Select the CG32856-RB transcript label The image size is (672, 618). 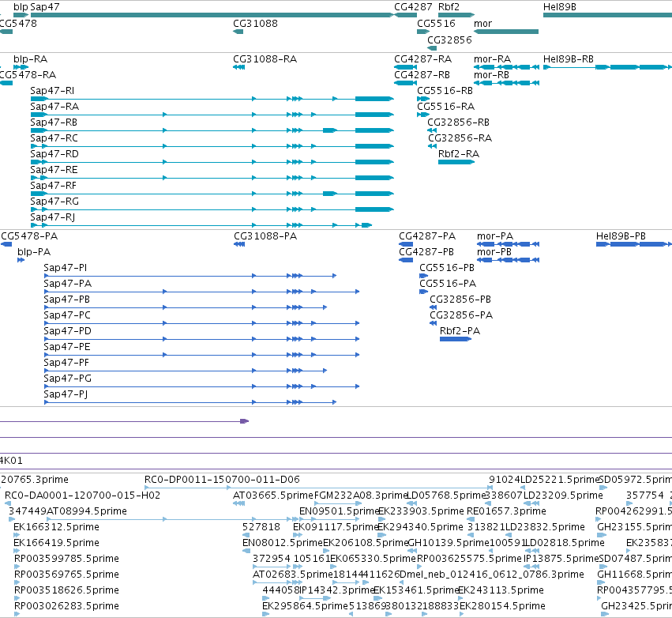click(x=458, y=122)
